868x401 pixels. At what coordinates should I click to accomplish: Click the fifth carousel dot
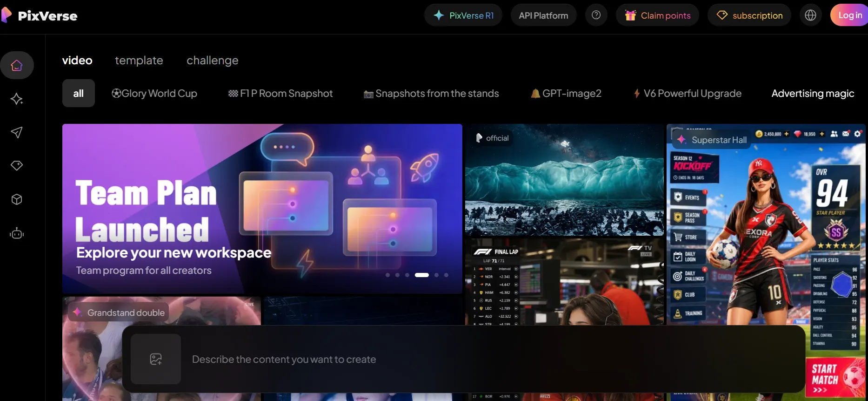[436, 275]
